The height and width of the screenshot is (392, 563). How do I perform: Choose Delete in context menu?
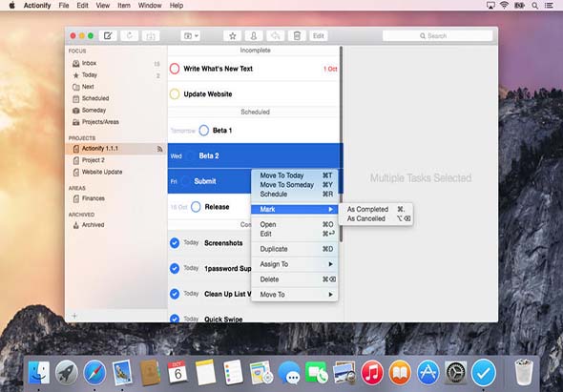pos(294,279)
